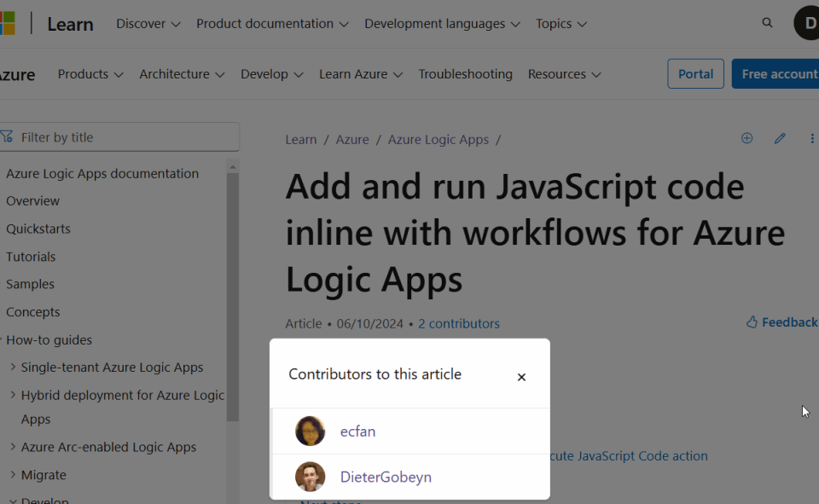Screen dimensions: 819x504
Task: Select Quickstarts in the sidebar
Action: point(38,229)
